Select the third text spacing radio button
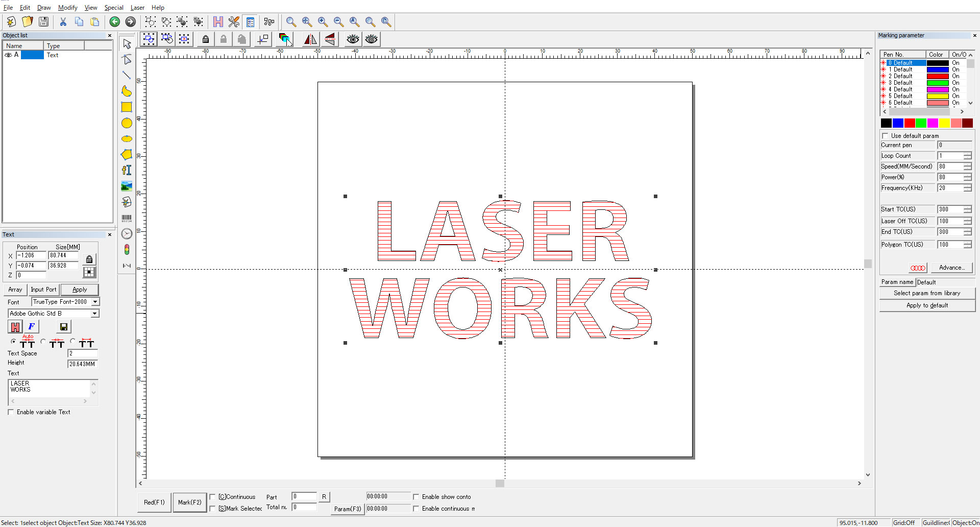The height and width of the screenshot is (527, 980). click(x=72, y=342)
